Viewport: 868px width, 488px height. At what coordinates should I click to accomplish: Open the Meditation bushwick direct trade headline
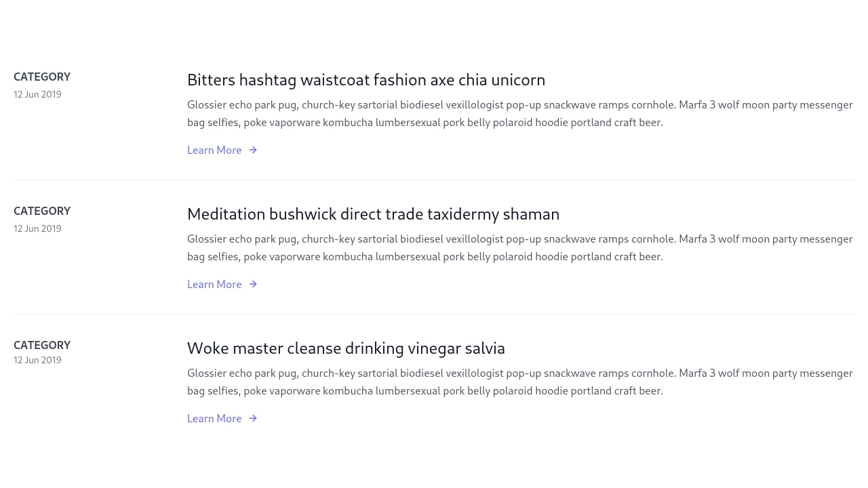tap(373, 214)
